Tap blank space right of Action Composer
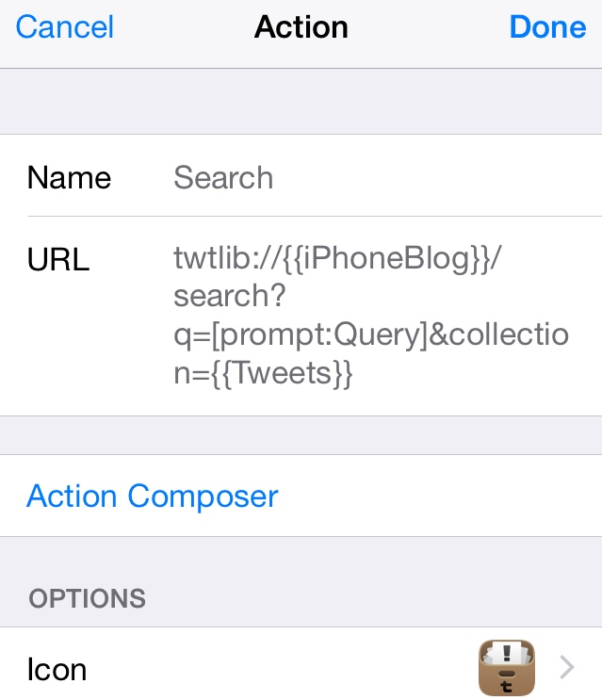 click(440, 496)
